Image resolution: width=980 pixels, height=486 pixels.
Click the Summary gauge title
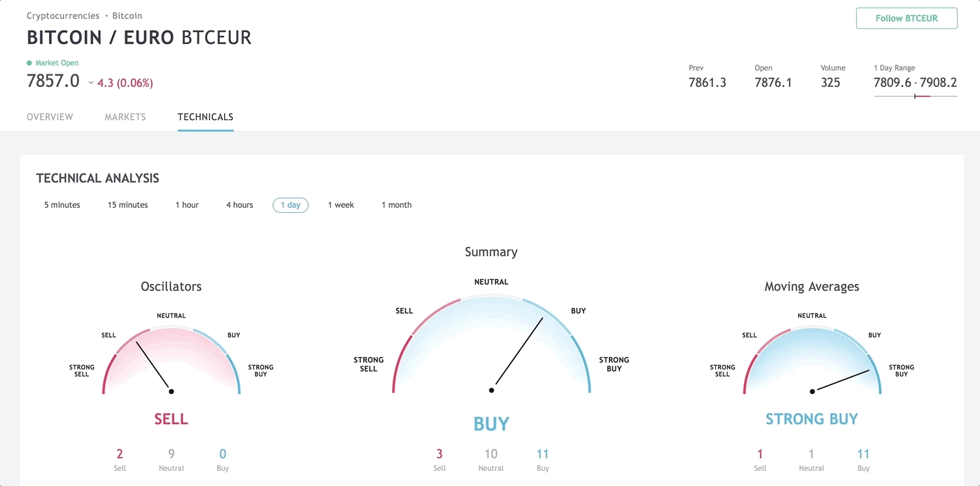pyautogui.click(x=491, y=252)
